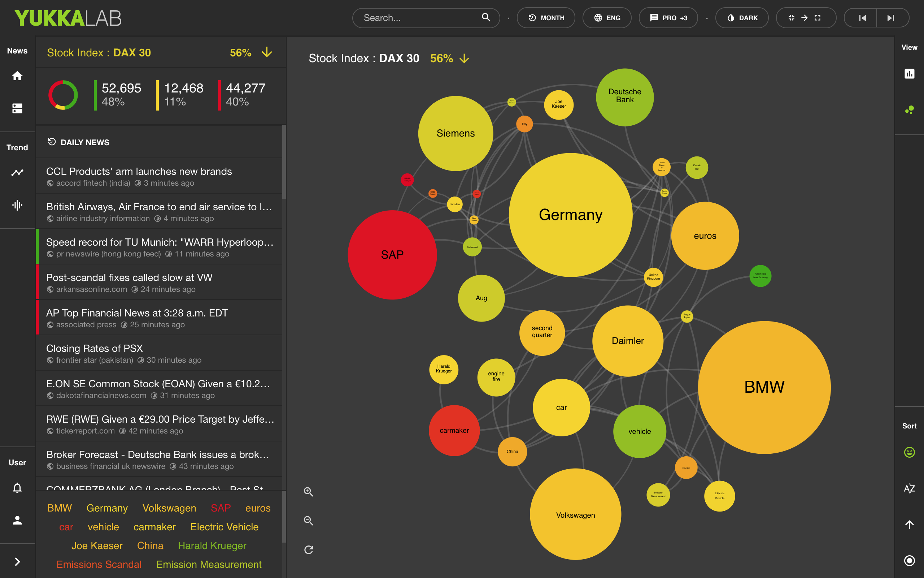Open CCL Products' arm launches article
This screenshot has width=924, height=578.
[159, 176]
